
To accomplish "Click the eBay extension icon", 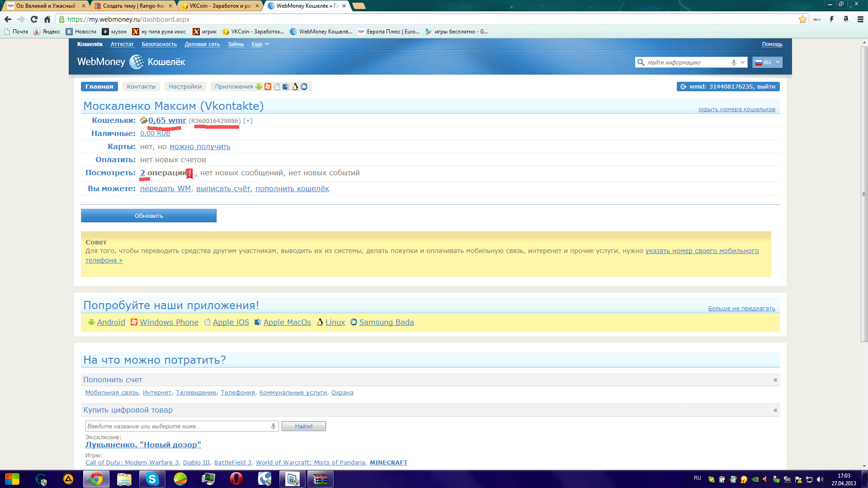I will (817, 19).
